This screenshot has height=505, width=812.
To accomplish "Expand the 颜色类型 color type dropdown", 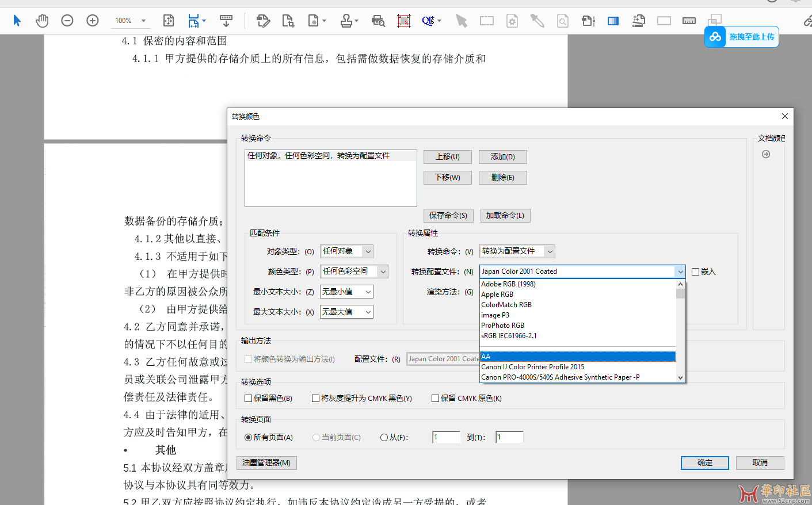I will click(x=353, y=271).
